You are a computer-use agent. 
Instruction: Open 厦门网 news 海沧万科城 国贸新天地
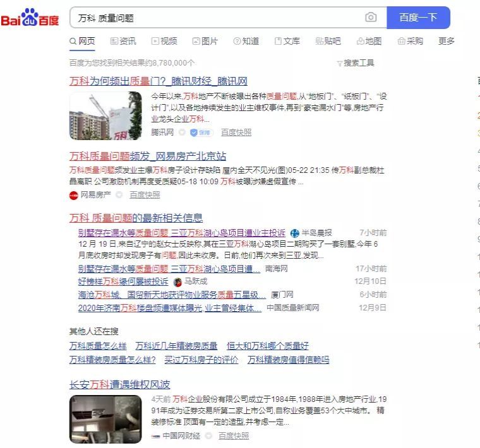172,295
